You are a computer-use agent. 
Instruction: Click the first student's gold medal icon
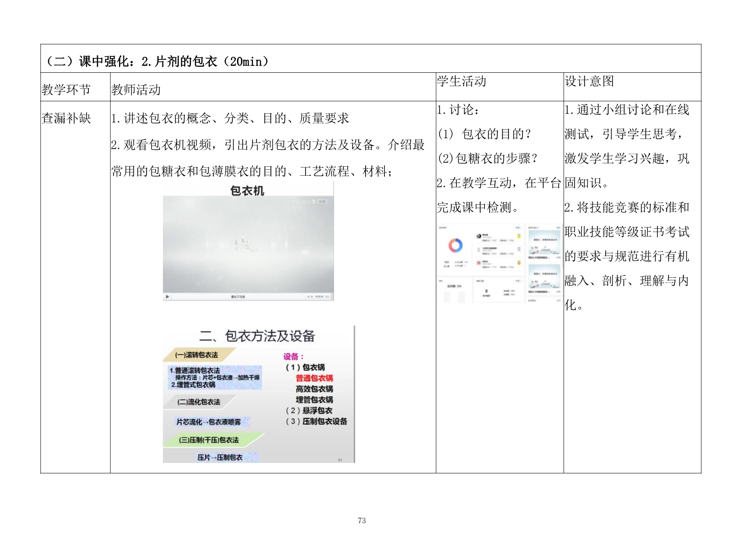point(519,236)
